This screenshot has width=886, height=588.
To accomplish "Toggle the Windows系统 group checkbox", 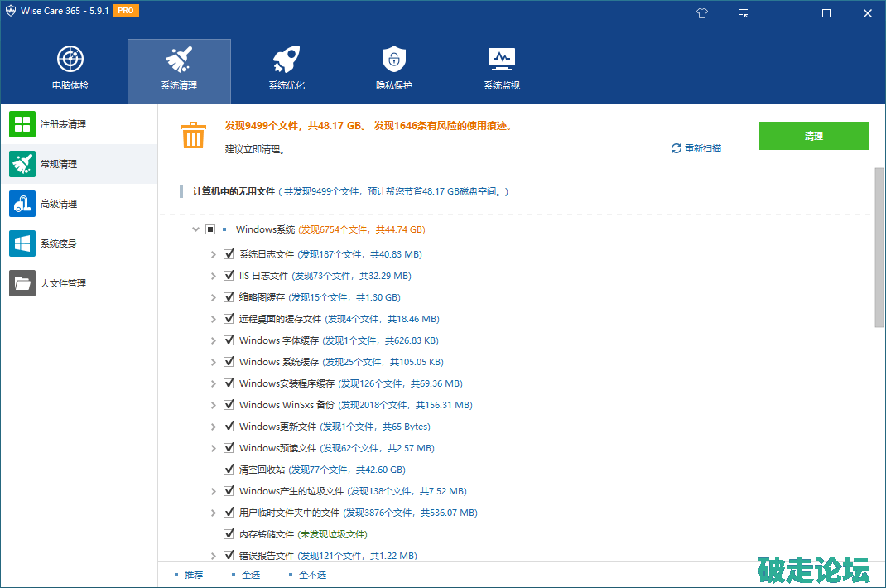I will point(210,229).
